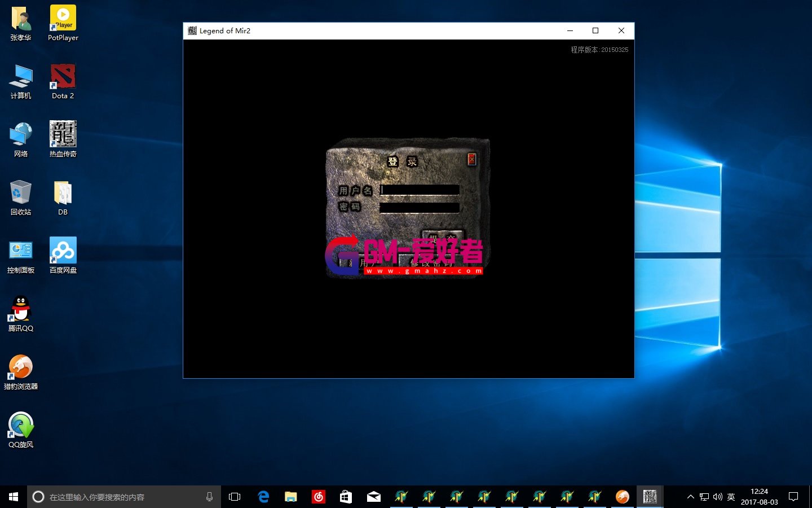812x508 pixels.
Task: Open the QQ旋风 download shortcut
Action: pos(21,431)
